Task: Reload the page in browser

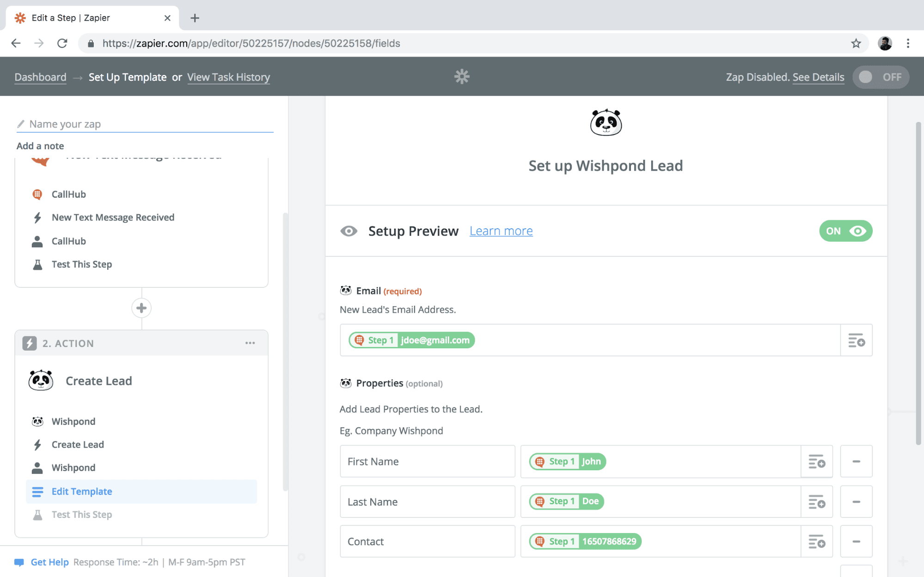Action: [x=62, y=43]
